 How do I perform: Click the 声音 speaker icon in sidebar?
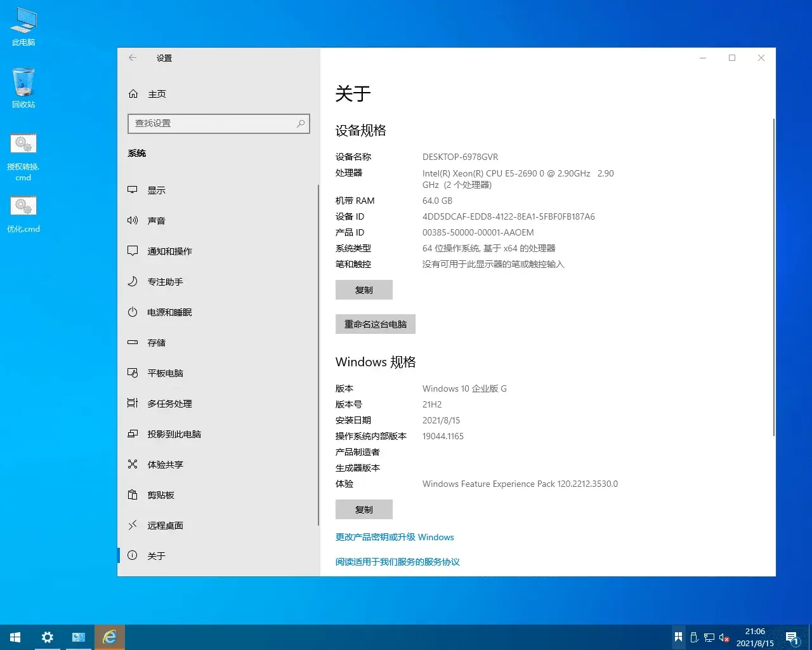point(133,220)
